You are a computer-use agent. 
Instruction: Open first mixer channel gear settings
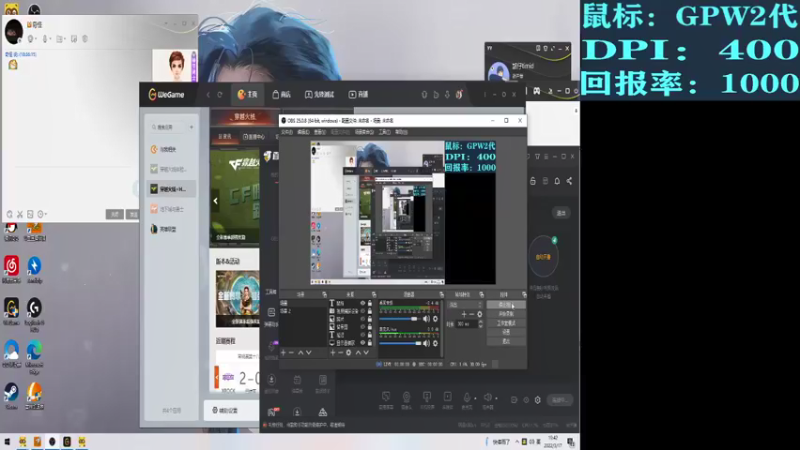pos(435,319)
